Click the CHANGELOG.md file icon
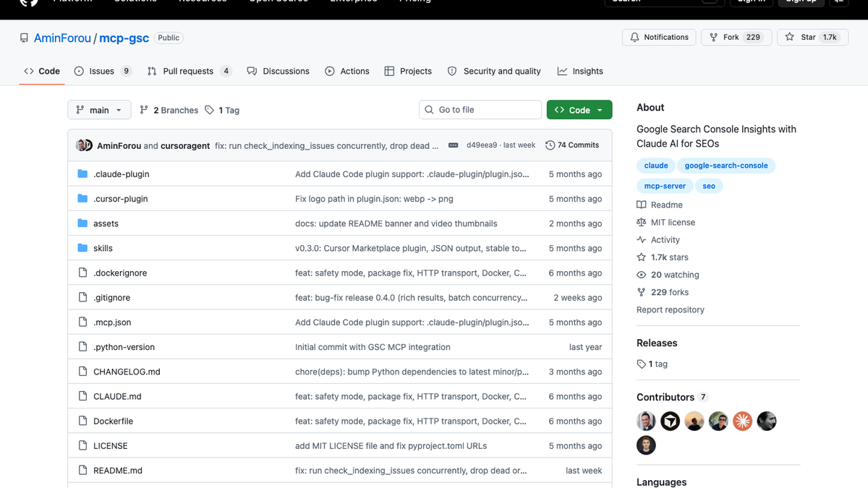 pos(82,372)
